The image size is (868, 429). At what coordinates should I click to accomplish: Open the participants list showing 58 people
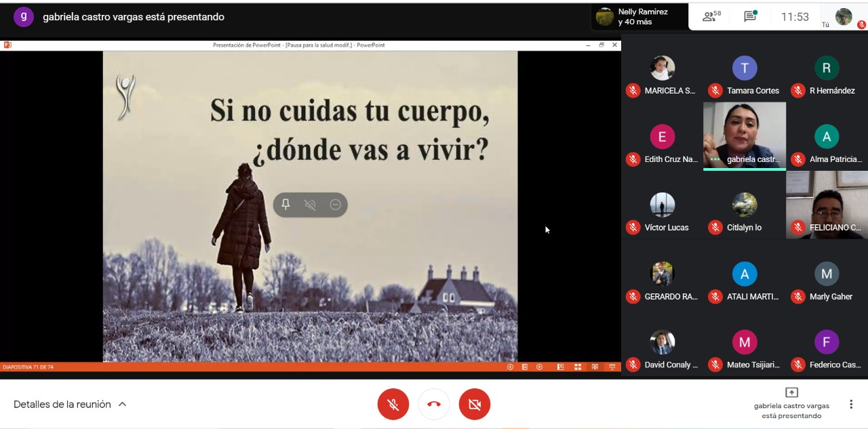711,17
